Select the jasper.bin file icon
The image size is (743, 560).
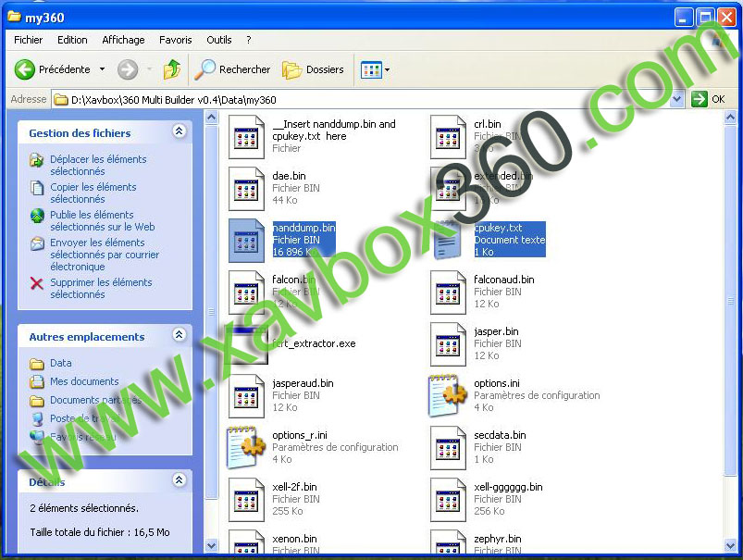448,344
